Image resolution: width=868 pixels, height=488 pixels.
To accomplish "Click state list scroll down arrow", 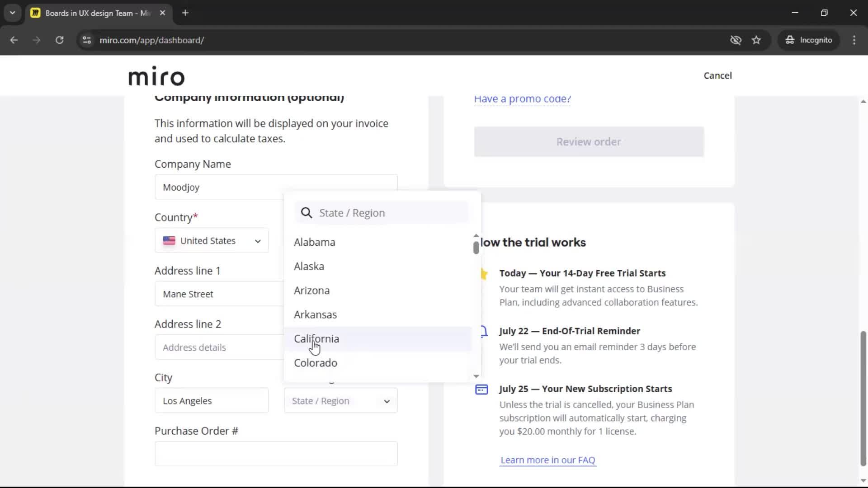I will 476,376.
